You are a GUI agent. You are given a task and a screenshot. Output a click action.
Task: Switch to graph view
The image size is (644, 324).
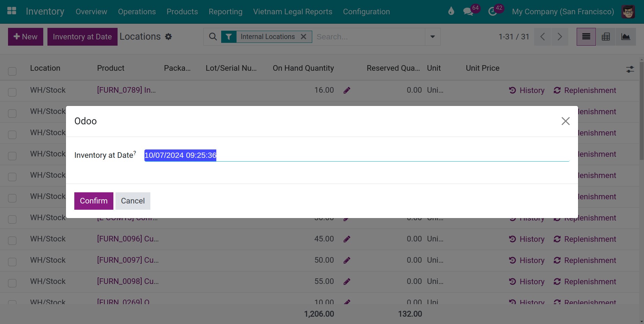point(626,37)
